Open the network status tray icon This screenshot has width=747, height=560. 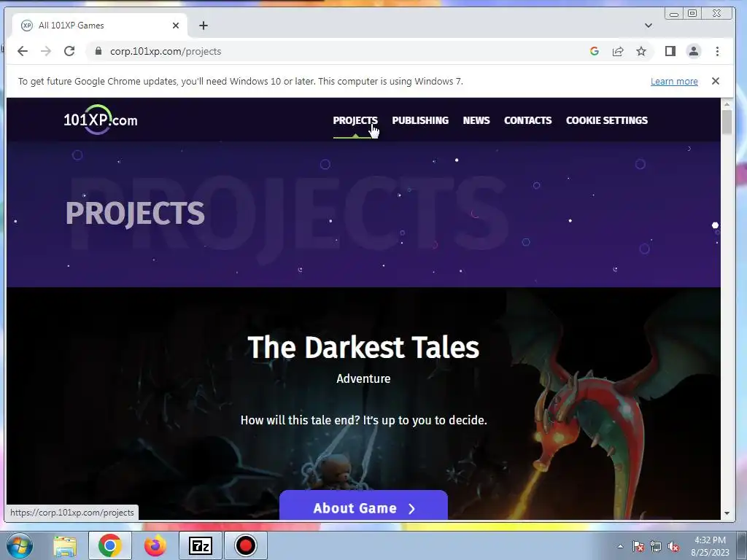[x=656, y=546]
